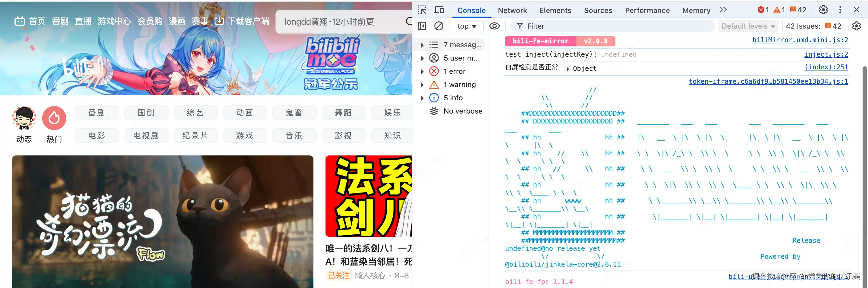The width and height of the screenshot is (868, 288).
Task: Click the clear console icon
Action: [439, 26]
